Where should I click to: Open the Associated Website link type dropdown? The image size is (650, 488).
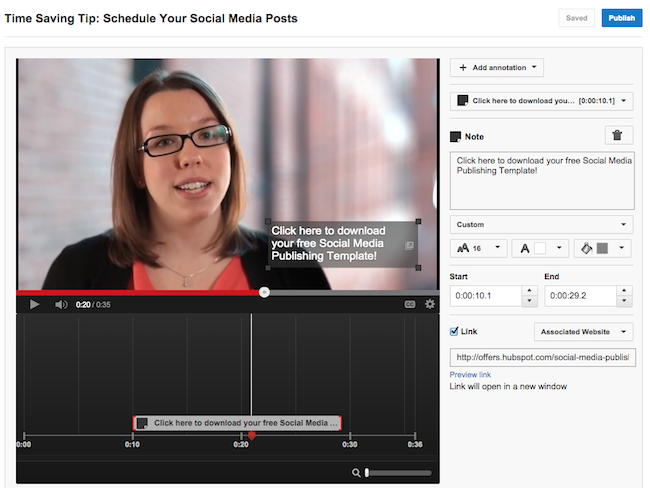pyautogui.click(x=585, y=331)
